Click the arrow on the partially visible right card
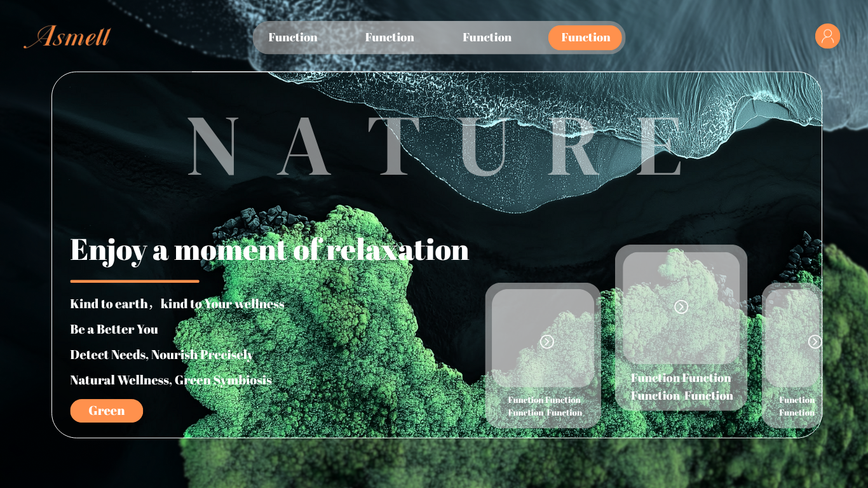This screenshot has width=868, height=488. pyautogui.click(x=814, y=342)
